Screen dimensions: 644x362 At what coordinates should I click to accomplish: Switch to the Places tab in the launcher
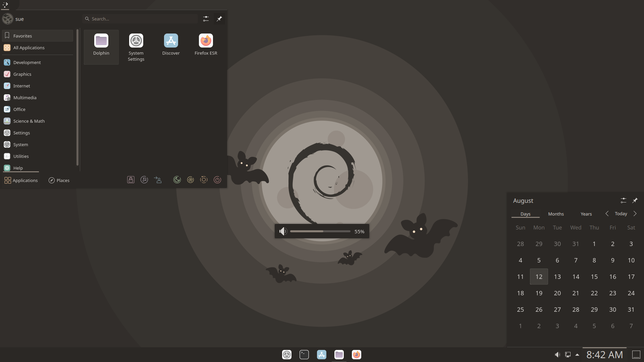(x=59, y=180)
